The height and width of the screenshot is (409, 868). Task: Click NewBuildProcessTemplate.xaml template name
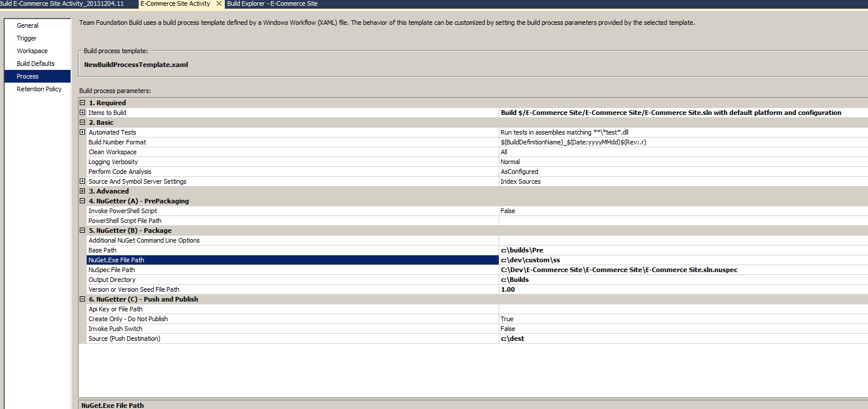click(x=136, y=65)
